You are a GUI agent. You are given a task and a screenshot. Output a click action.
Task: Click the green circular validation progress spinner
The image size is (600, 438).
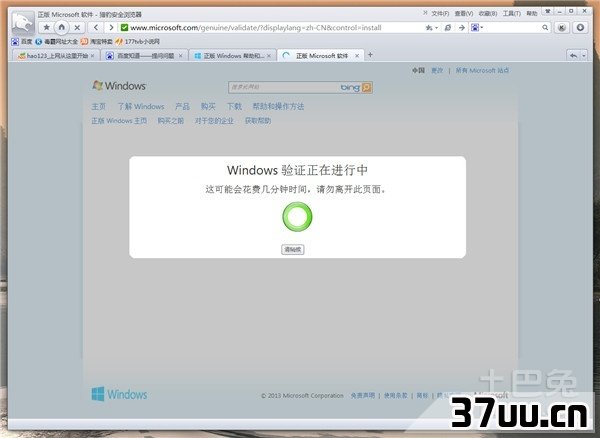point(297,217)
